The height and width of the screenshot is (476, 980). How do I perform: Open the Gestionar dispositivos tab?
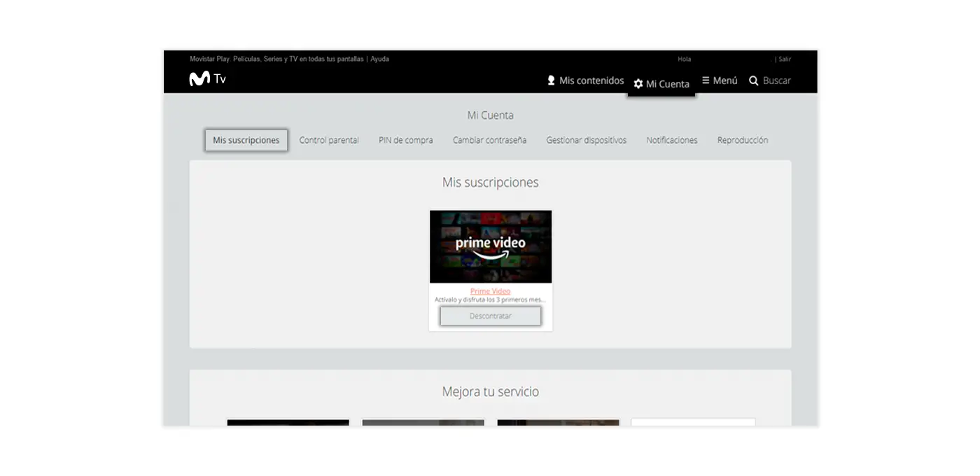tap(587, 140)
